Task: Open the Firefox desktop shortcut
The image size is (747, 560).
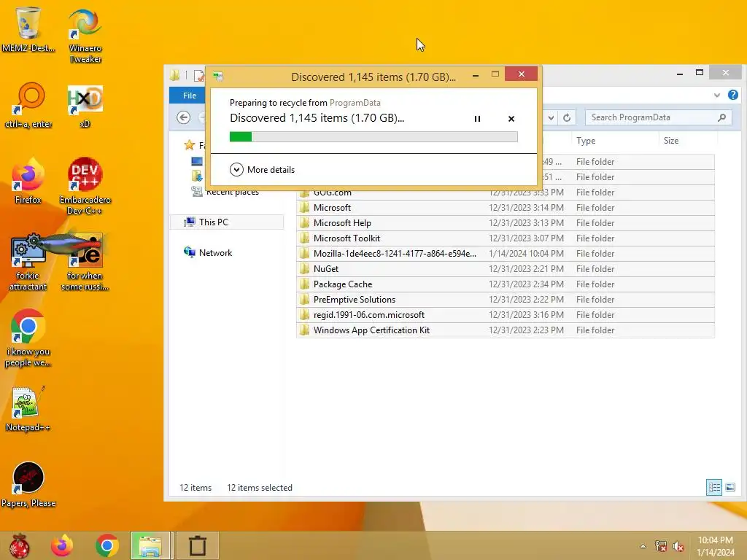Action: (x=28, y=181)
